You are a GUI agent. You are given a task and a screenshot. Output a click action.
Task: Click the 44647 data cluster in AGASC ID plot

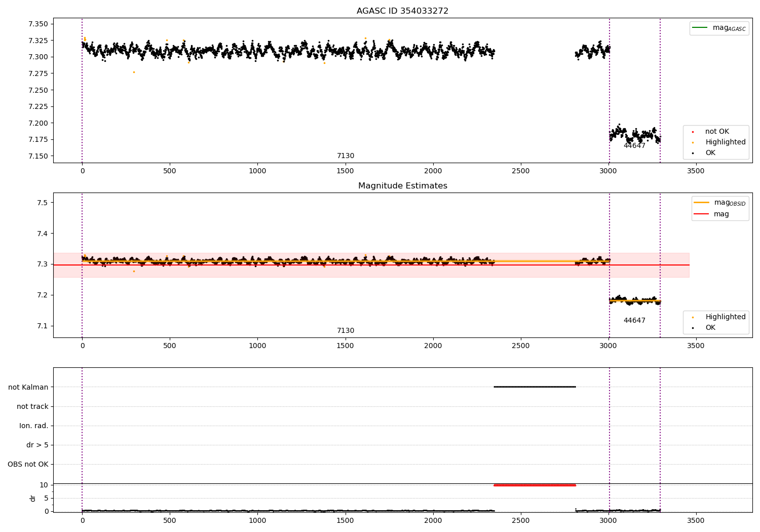point(634,134)
